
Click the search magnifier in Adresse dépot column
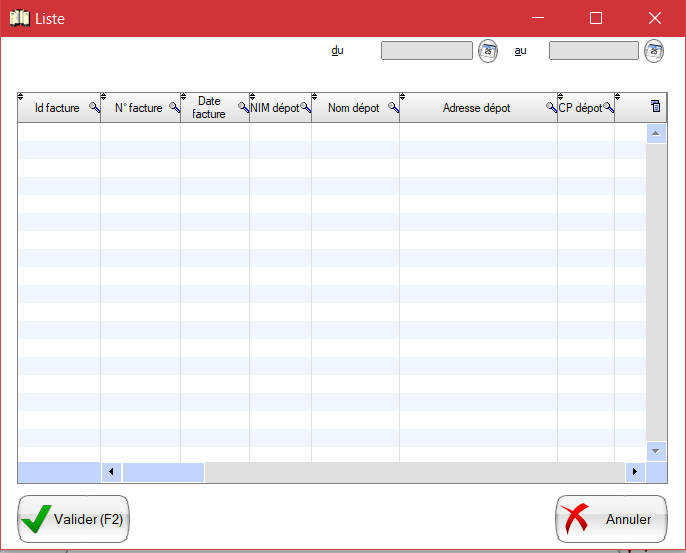551,107
